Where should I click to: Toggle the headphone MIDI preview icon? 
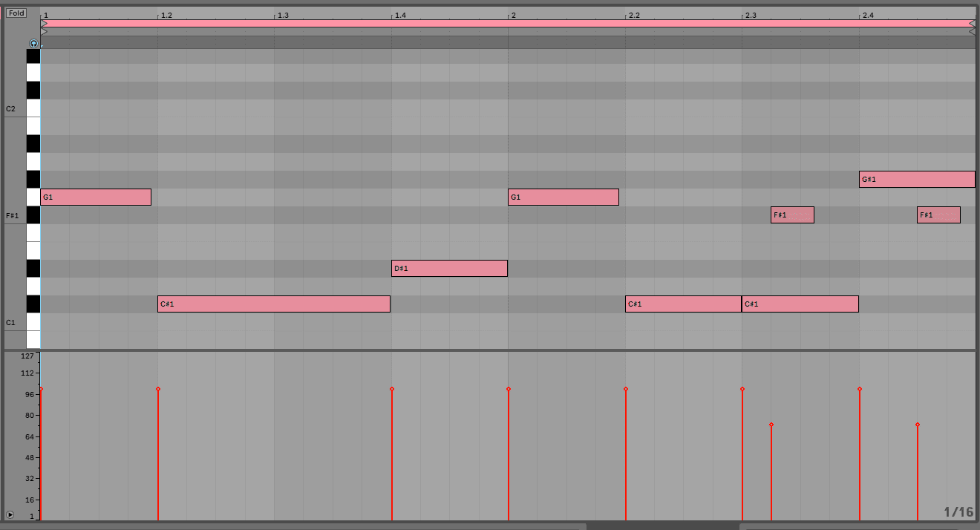point(33,43)
